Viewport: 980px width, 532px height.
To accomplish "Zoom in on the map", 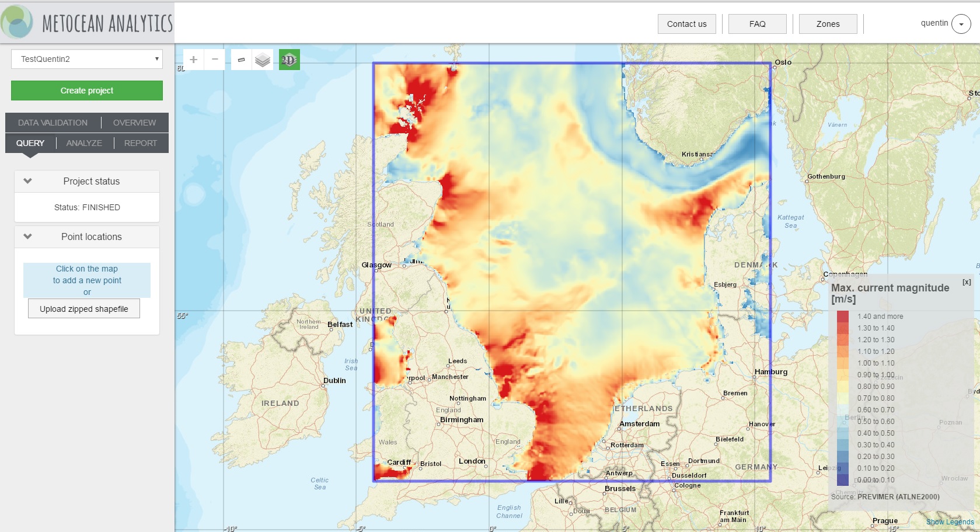I will click(x=194, y=60).
